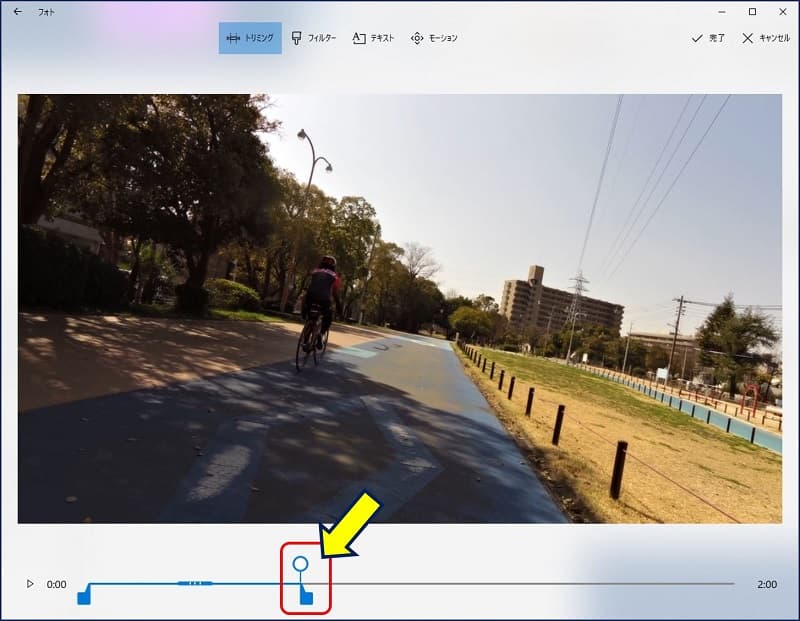Click the right trim end handle
Viewport: 800px width, 621px height.
tap(307, 598)
